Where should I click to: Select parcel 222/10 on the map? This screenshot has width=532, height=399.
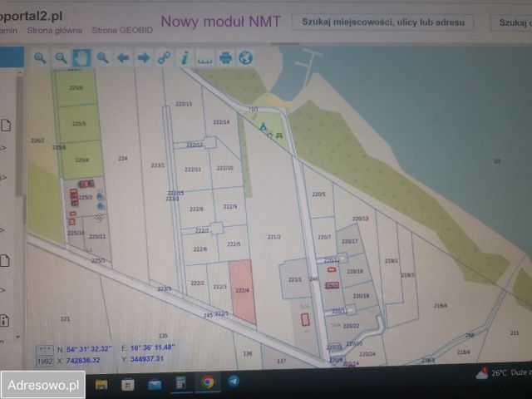(225, 168)
